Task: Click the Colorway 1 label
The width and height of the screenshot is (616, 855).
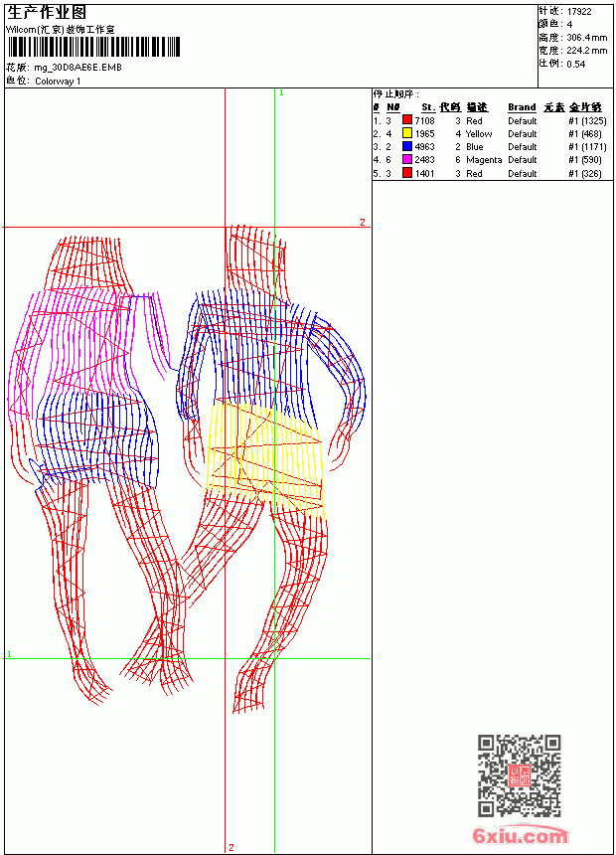Action: (x=58, y=82)
